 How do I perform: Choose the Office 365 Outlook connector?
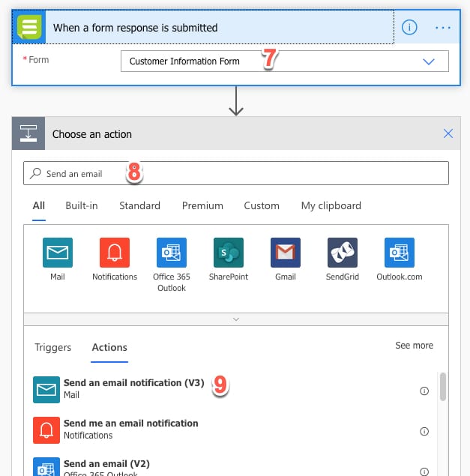point(172,253)
